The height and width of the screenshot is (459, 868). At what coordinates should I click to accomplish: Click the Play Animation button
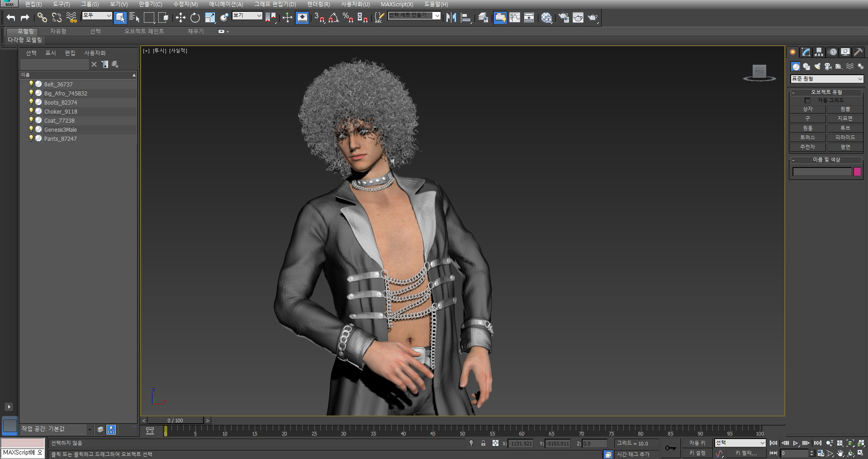[x=796, y=443]
